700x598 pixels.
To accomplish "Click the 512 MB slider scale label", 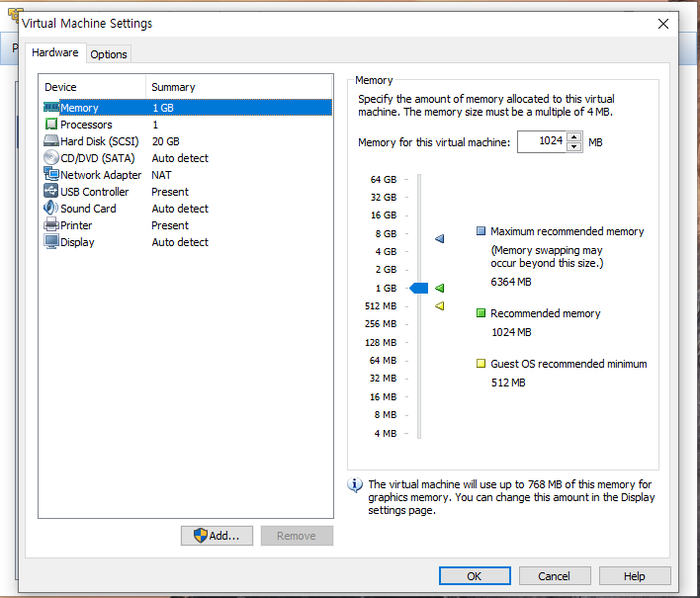I will [381, 306].
